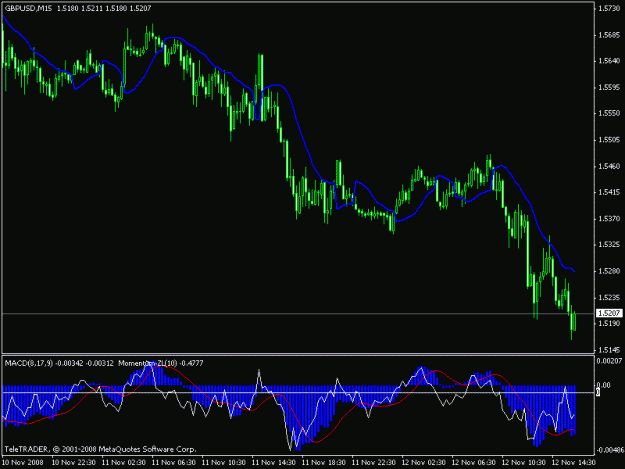Click the time axis label 10 Nov 2008
This screenshot has width=625, height=469.
(x=23, y=463)
